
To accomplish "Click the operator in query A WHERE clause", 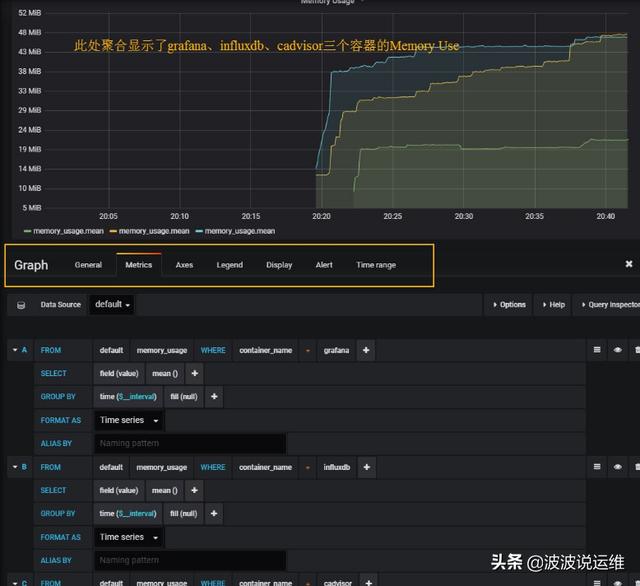I will click(x=308, y=350).
